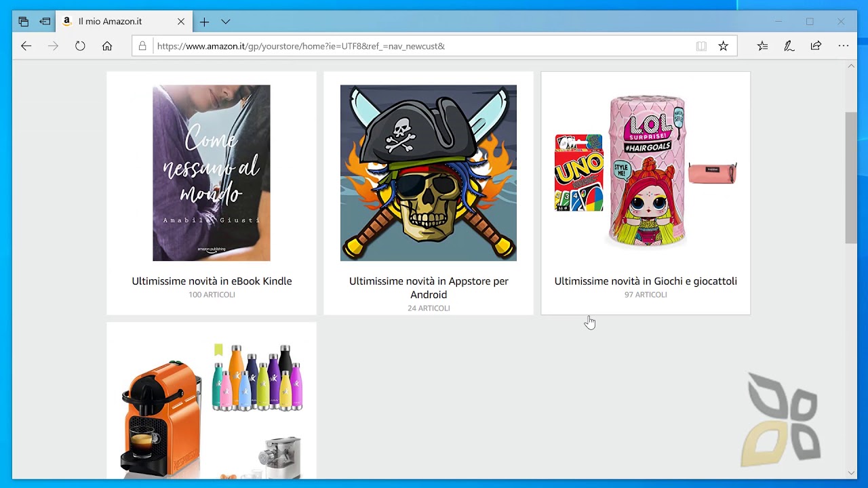Go to the browser Home page
The height and width of the screenshot is (488, 868).
point(107,46)
